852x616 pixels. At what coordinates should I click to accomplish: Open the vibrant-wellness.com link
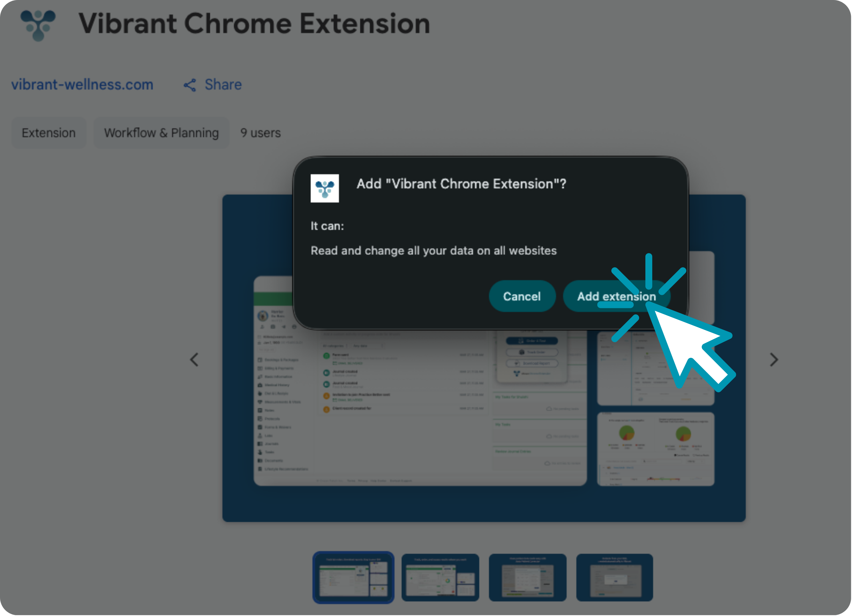click(x=82, y=85)
